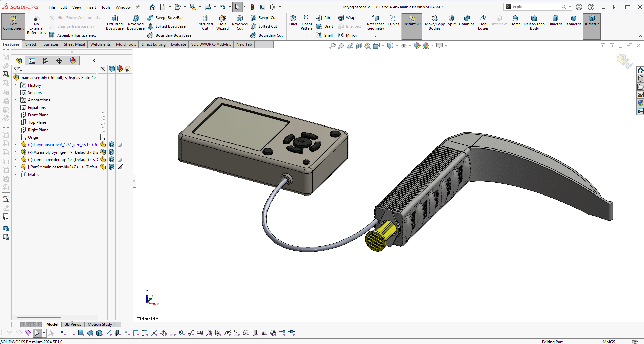Switch to Dimetric view
The height and width of the screenshot is (344, 644).
pyautogui.click(x=555, y=21)
